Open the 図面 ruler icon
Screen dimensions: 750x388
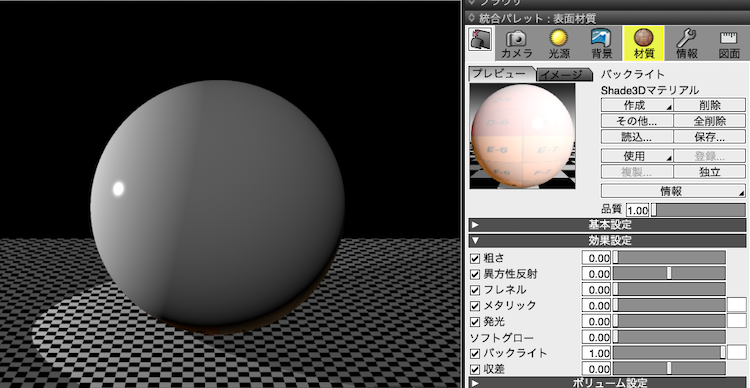tap(729, 44)
